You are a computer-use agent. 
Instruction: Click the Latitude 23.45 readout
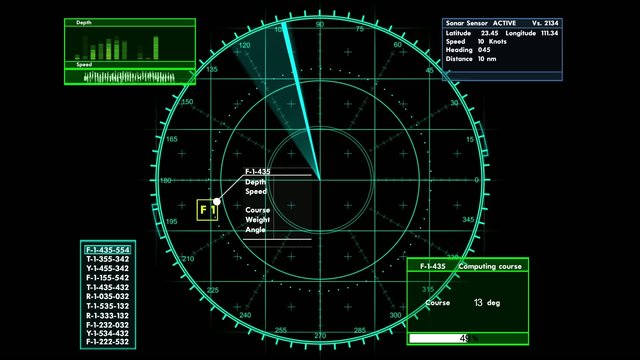click(472, 33)
